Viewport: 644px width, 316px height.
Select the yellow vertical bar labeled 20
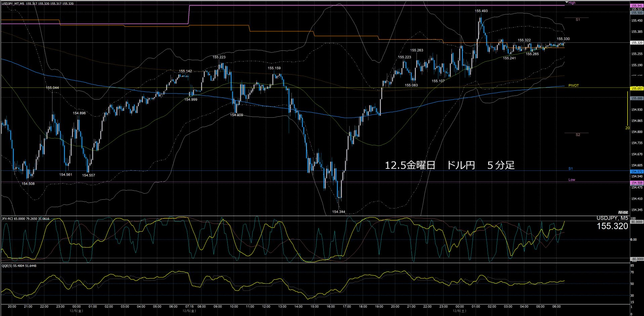tap(628, 110)
